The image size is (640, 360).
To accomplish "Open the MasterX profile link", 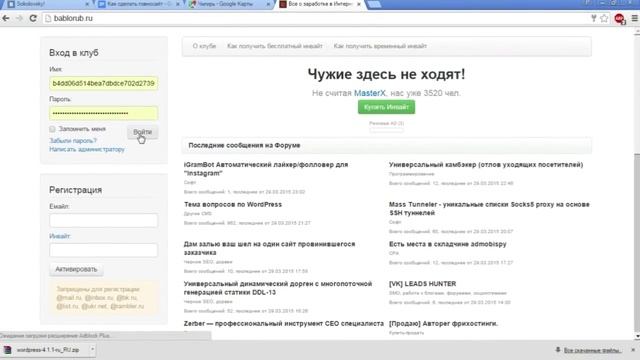I will [x=369, y=93].
